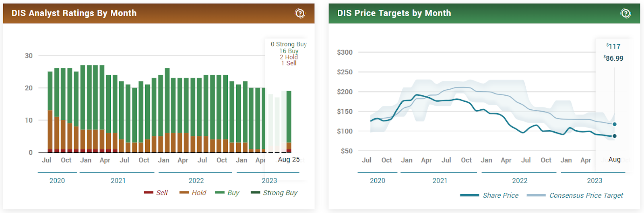Screen dimensions: 644x213
Task: Click the 2023 year label on price chart
Action: [594, 181]
